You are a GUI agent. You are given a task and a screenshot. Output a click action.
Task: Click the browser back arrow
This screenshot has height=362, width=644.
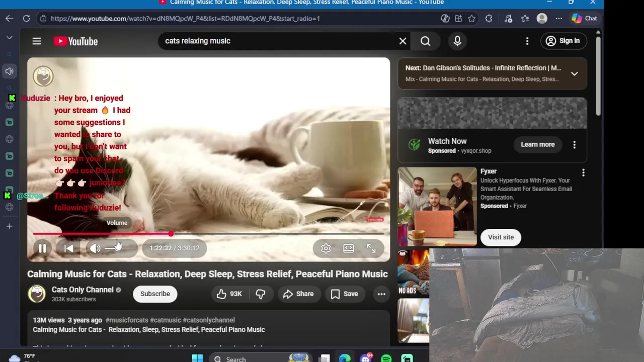pos(10,19)
